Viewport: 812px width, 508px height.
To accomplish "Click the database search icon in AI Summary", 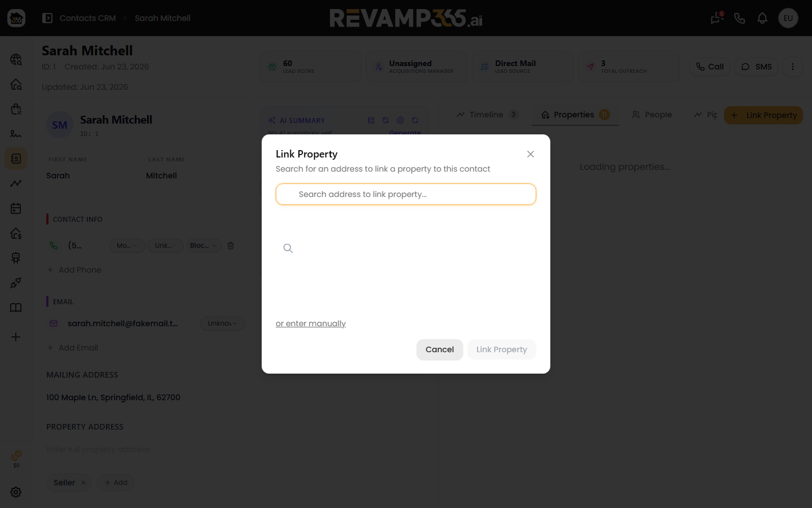I will coord(371,120).
